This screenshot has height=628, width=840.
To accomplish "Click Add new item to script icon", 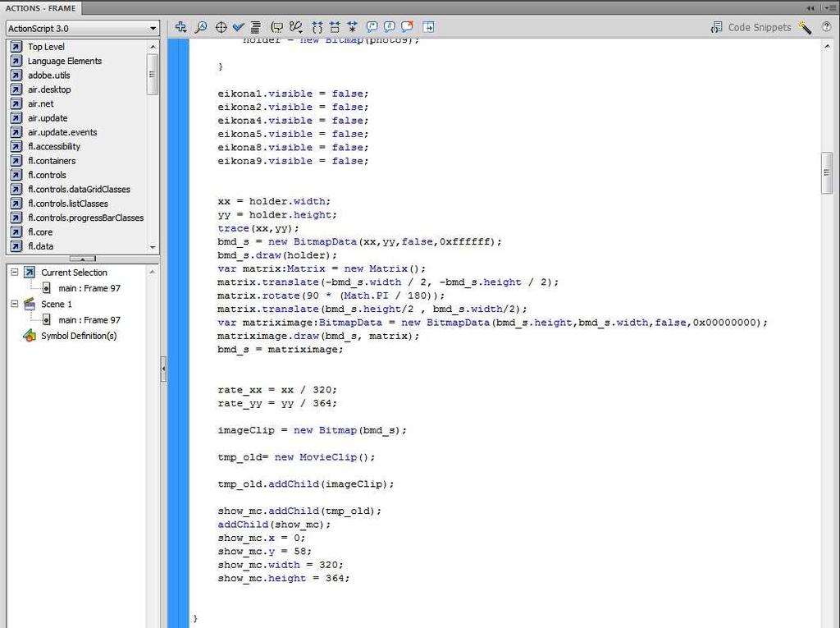I will click(x=181, y=27).
